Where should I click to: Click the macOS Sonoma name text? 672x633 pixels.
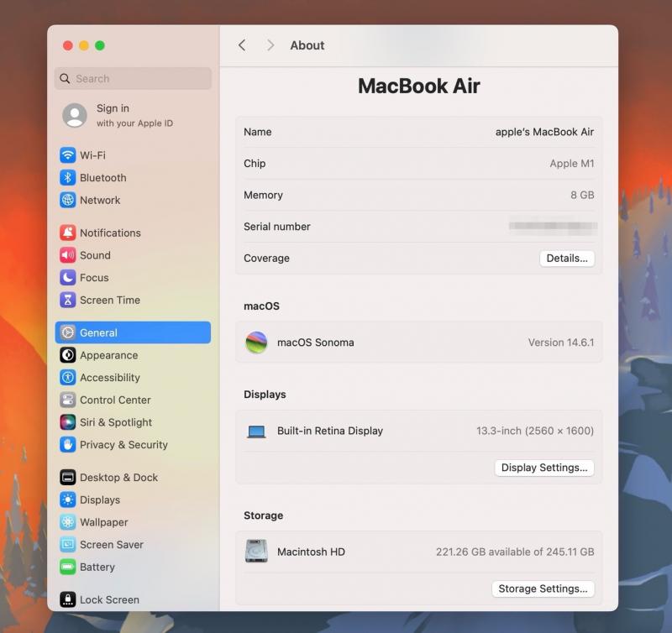click(x=316, y=343)
